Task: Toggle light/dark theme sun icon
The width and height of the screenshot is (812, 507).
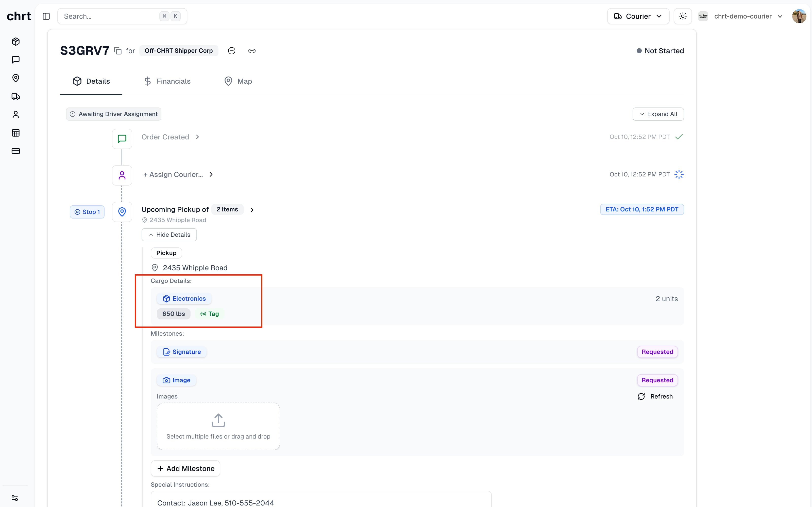Action: click(683, 16)
